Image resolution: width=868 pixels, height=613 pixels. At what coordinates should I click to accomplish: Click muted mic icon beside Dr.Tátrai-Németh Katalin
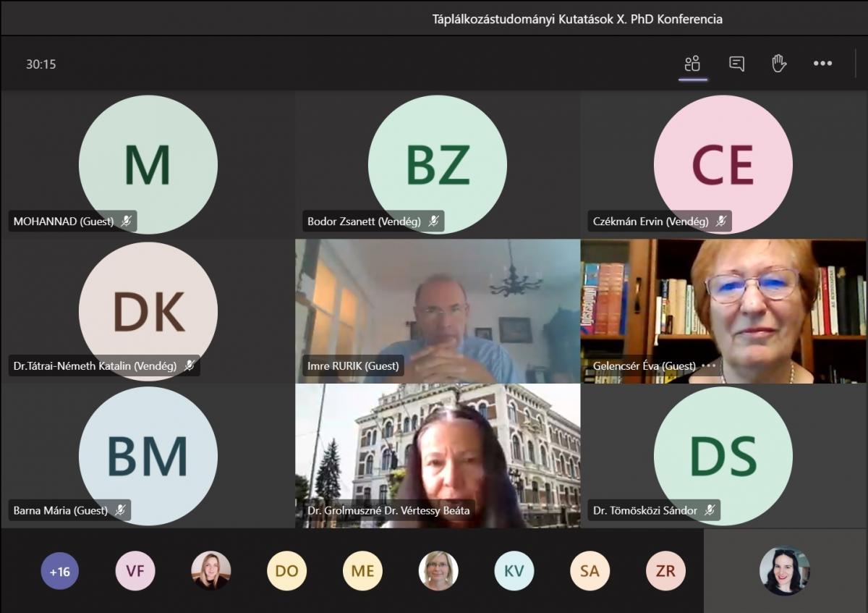pyautogui.click(x=189, y=366)
